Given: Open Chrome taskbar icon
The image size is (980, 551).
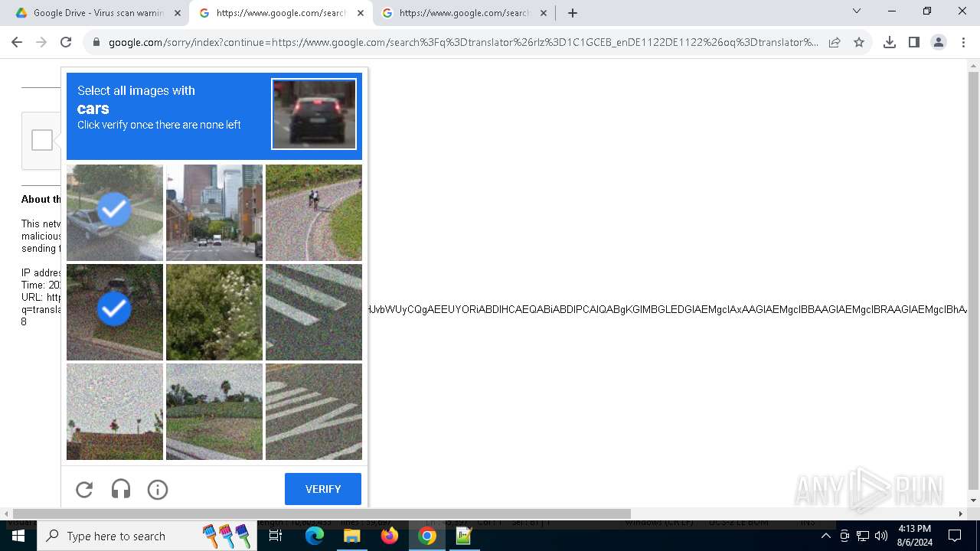Looking at the screenshot, I should (427, 536).
